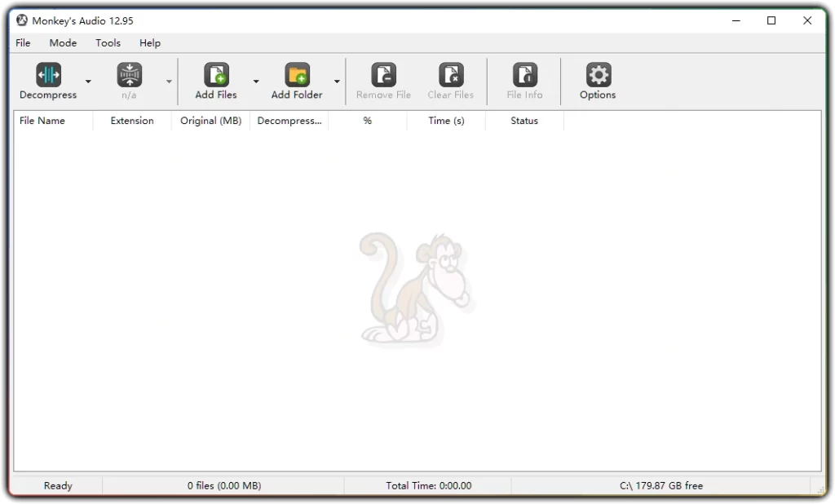Click the n/a compression level icon
This screenshot has width=835, height=504.
pyautogui.click(x=130, y=74)
